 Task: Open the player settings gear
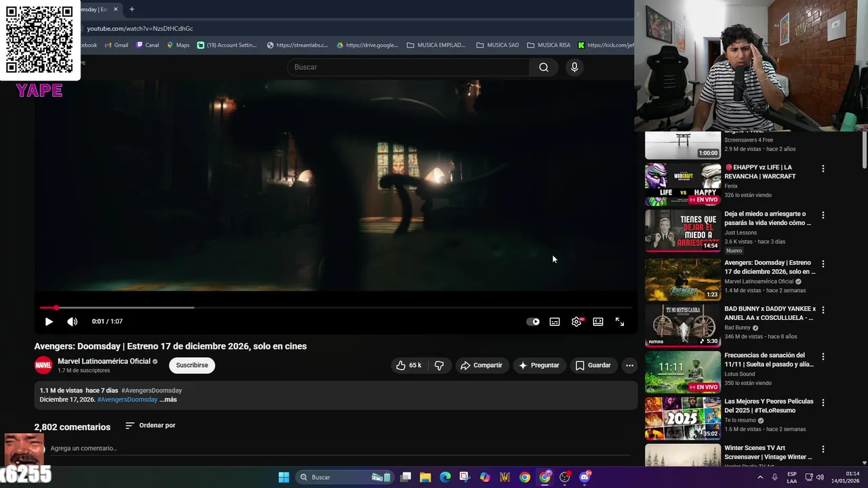coord(576,322)
